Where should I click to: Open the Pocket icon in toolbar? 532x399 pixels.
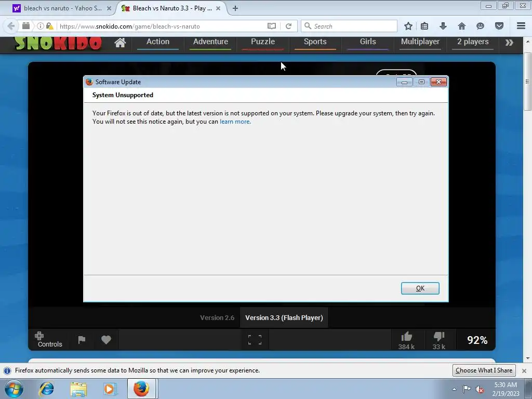(499, 26)
